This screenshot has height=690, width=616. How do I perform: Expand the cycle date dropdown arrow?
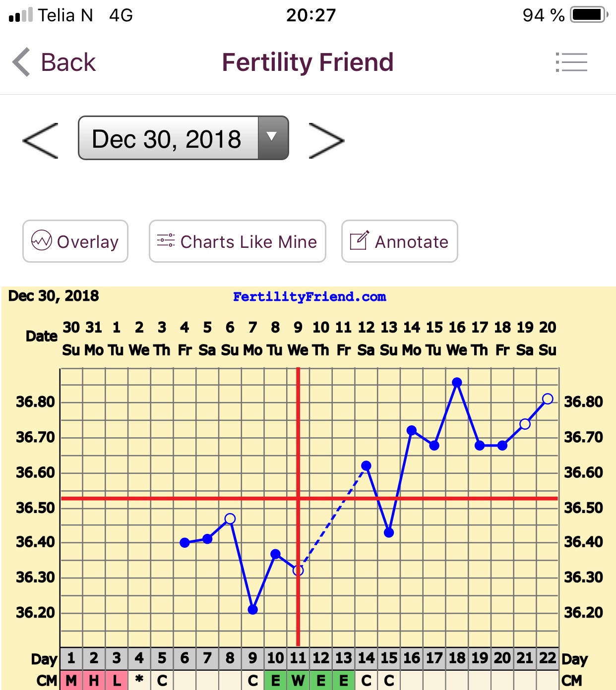tap(272, 137)
